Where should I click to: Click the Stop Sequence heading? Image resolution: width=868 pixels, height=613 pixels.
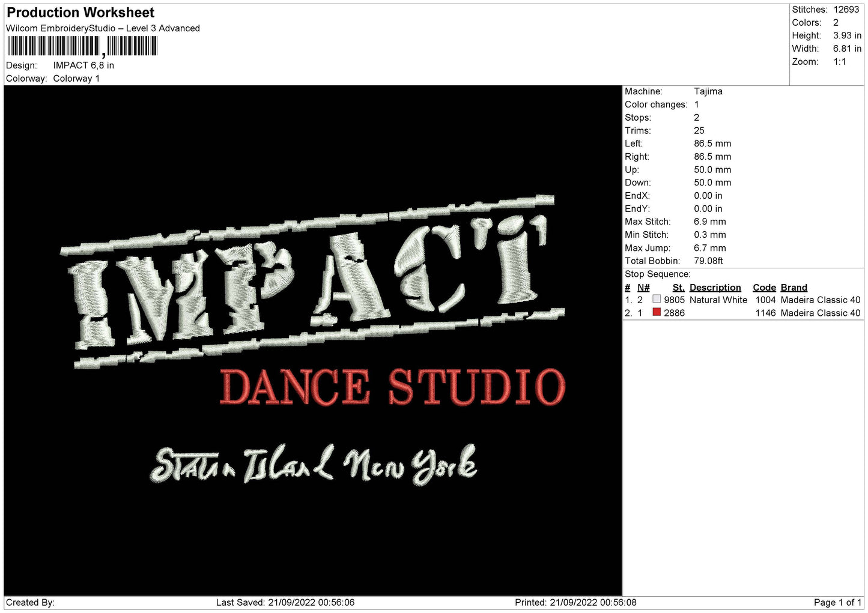(x=658, y=274)
